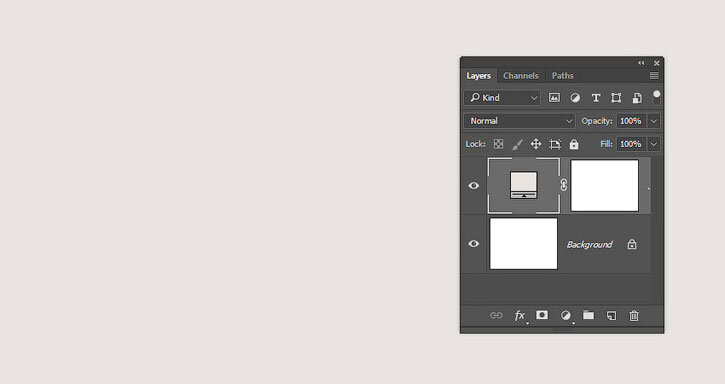Switch to the Paths tab
This screenshot has width=725, height=384.
coord(562,75)
